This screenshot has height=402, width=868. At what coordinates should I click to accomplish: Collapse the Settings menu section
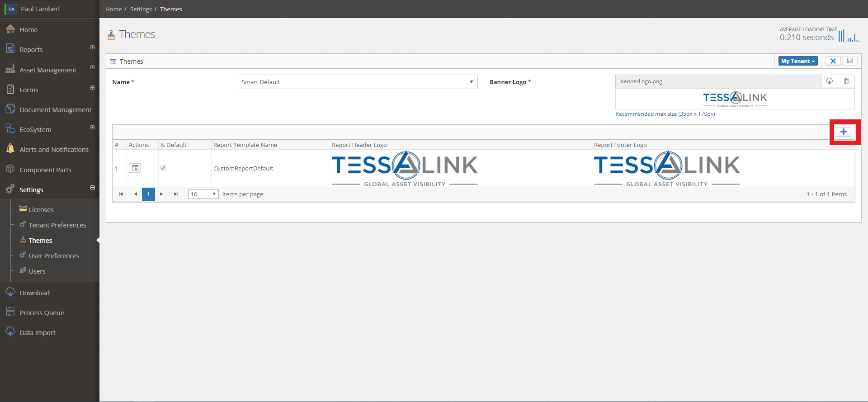pos(92,188)
